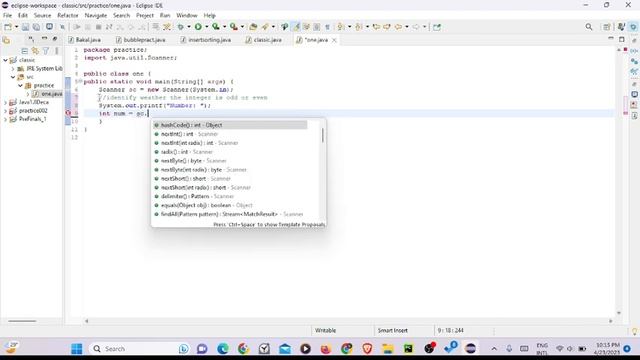Switch to the Bakal.java editor tab
This screenshot has width=640, height=360.
point(84,40)
